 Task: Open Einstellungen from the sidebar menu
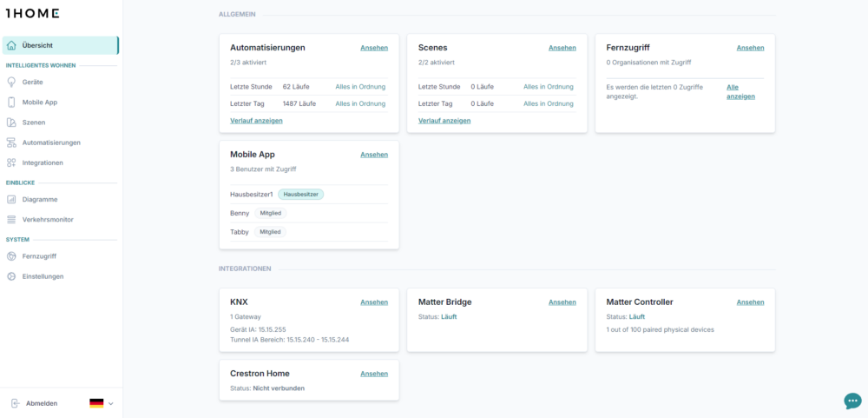coord(43,276)
